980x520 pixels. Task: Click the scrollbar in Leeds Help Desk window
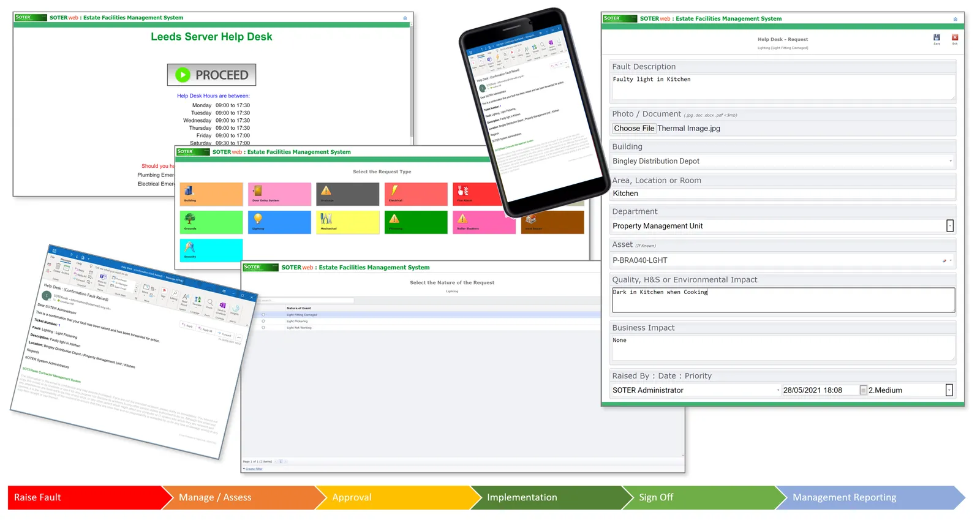(x=412, y=80)
